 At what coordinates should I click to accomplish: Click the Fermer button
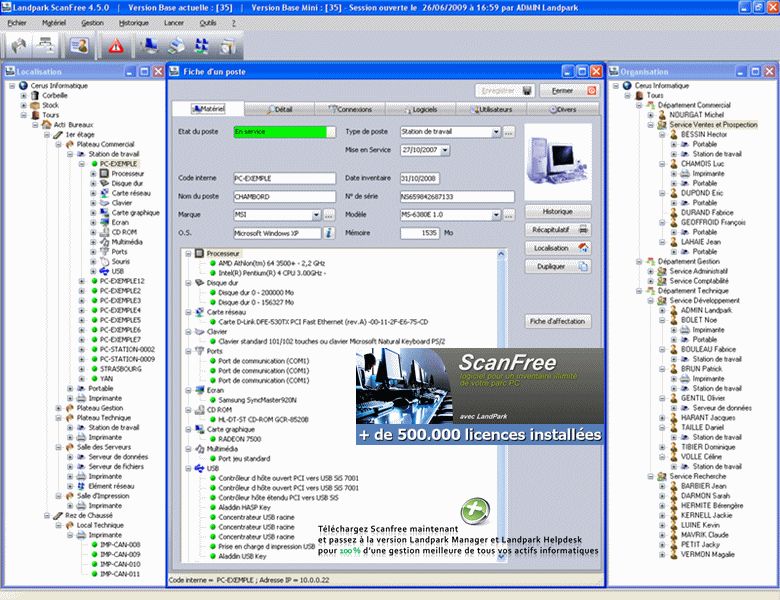click(x=569, y=91)
